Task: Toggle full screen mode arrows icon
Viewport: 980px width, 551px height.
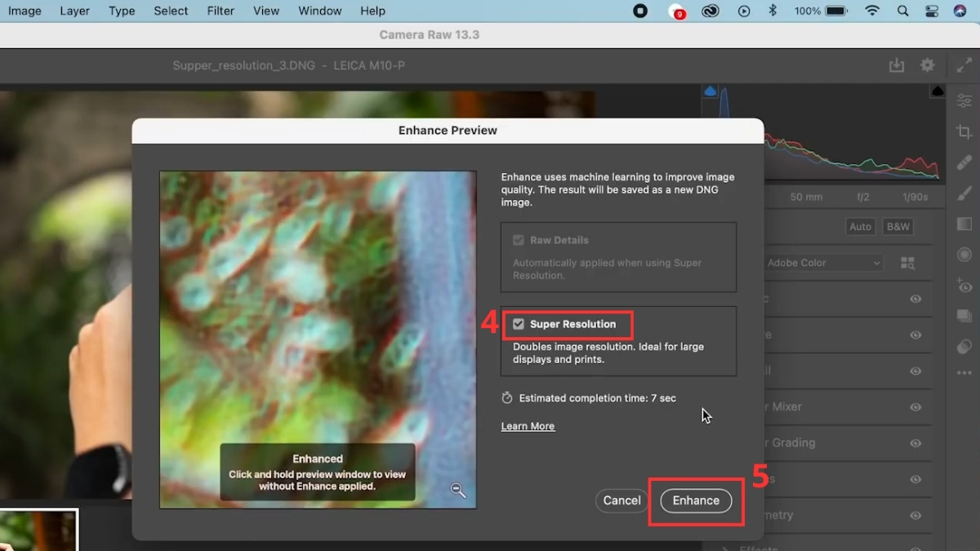Action: 964,65
